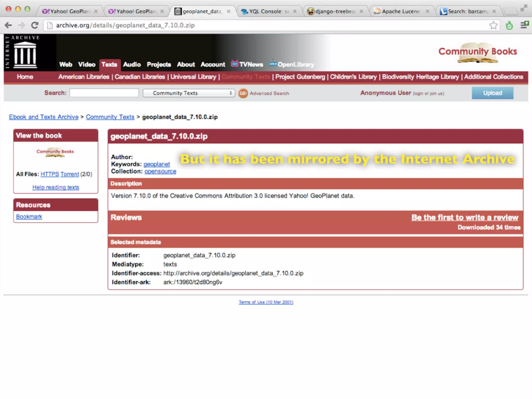
Task: Click the address bar URL
Action: pos(125,25)
